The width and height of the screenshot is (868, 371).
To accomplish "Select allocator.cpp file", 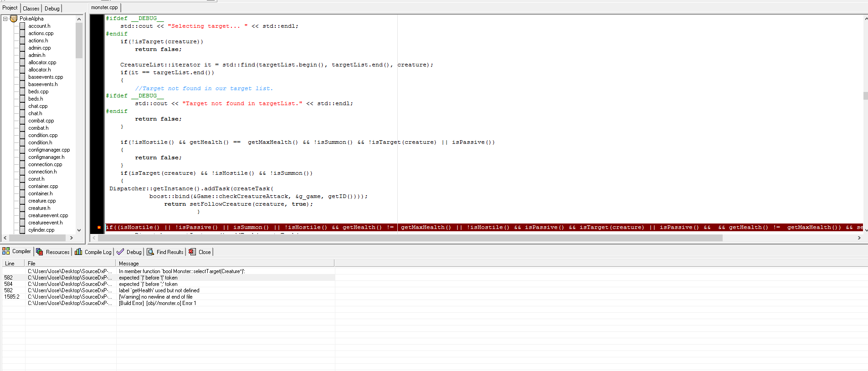I will 42,62.
